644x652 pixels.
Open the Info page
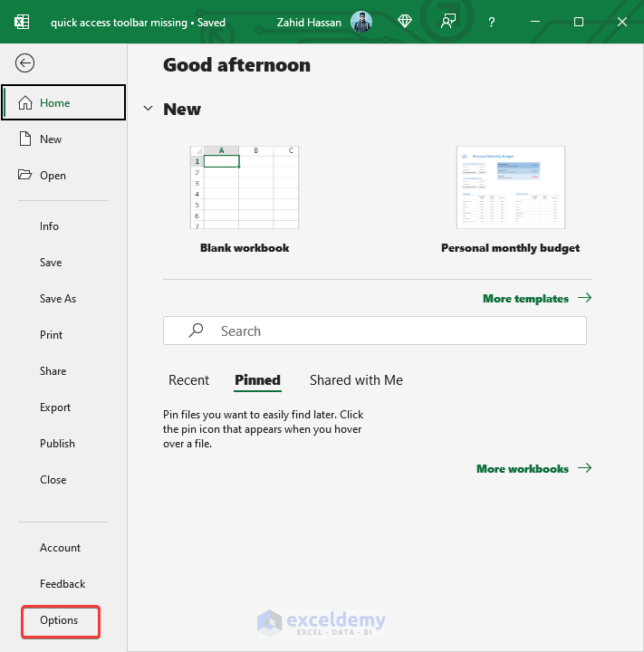(49, 226)
